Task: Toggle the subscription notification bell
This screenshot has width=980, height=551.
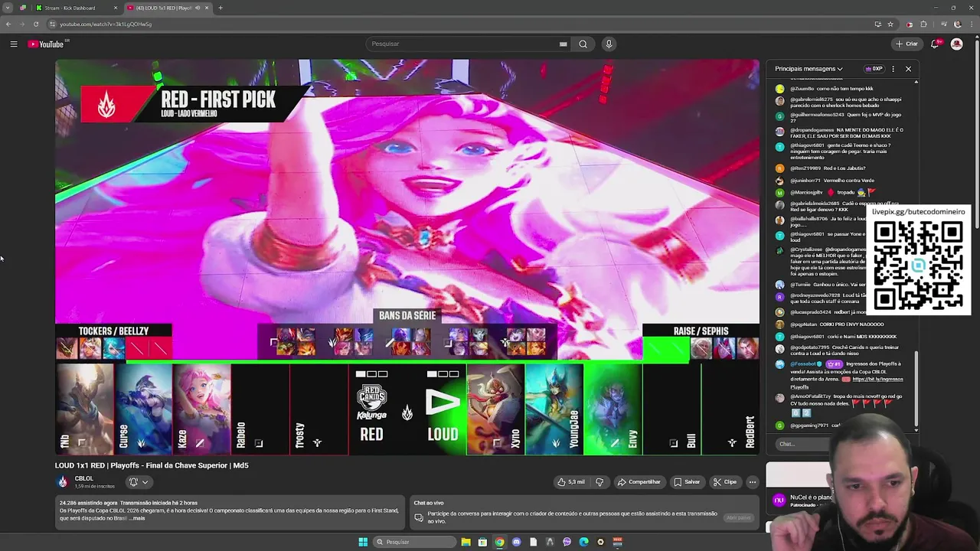Action: [x=133, y=482]
